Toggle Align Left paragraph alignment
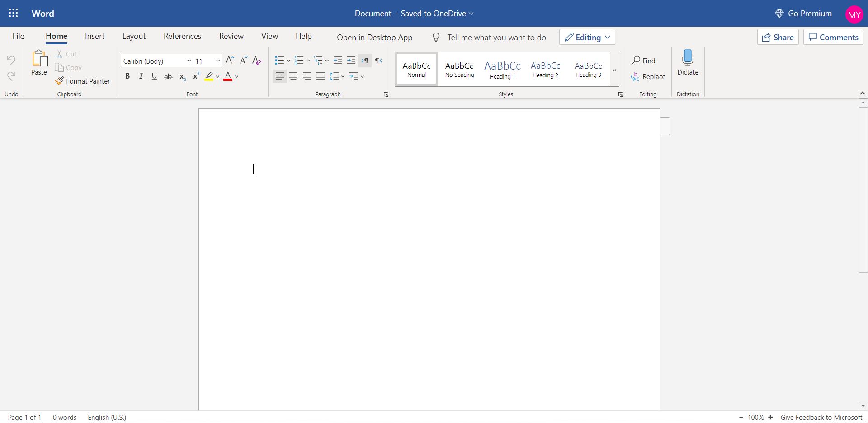Screen dimensions: 868x423 (280, 76)
